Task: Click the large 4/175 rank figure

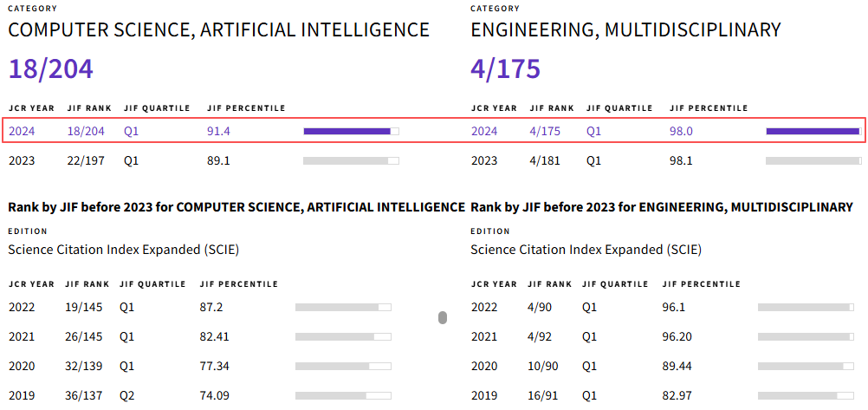Action: (505, 69)
